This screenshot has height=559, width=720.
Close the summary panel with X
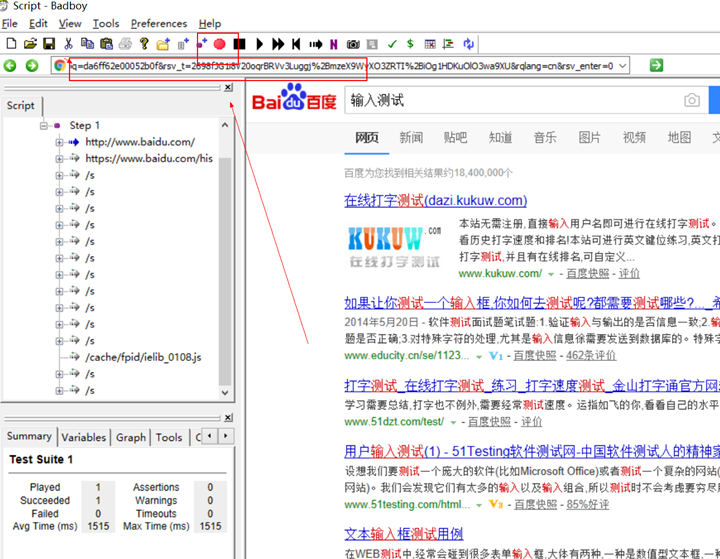click(228, 418)
